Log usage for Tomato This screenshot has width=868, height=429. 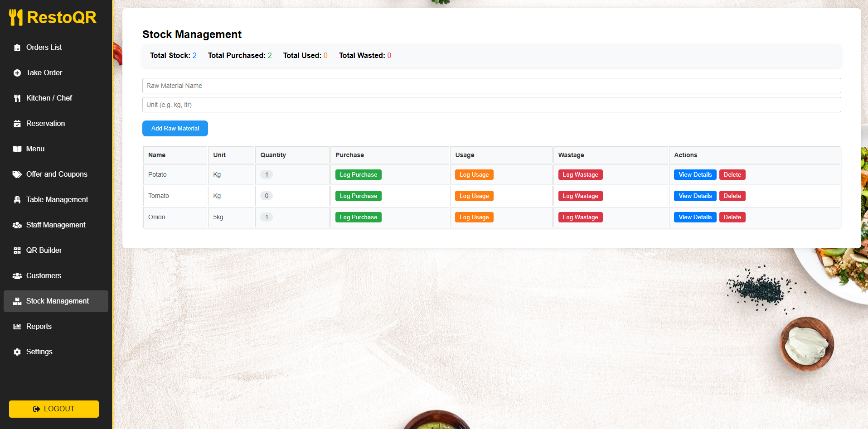(x=474, y=196)
